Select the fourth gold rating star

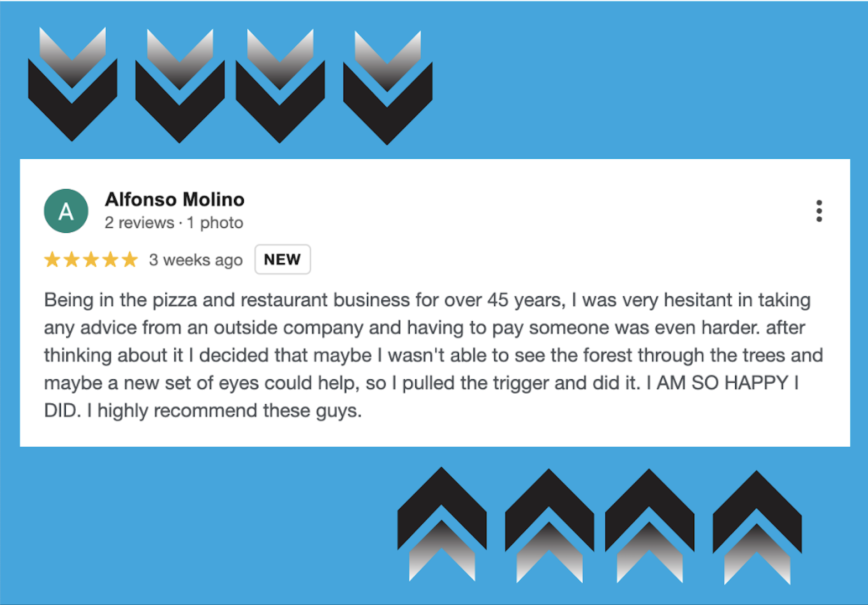click(111, 259)
